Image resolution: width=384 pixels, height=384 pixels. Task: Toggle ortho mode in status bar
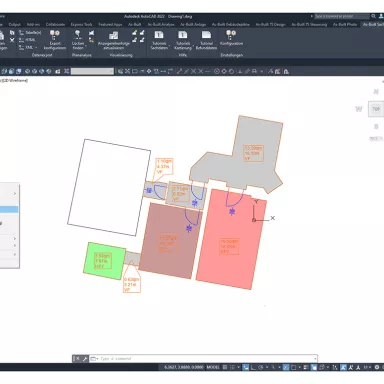(253, 367)
